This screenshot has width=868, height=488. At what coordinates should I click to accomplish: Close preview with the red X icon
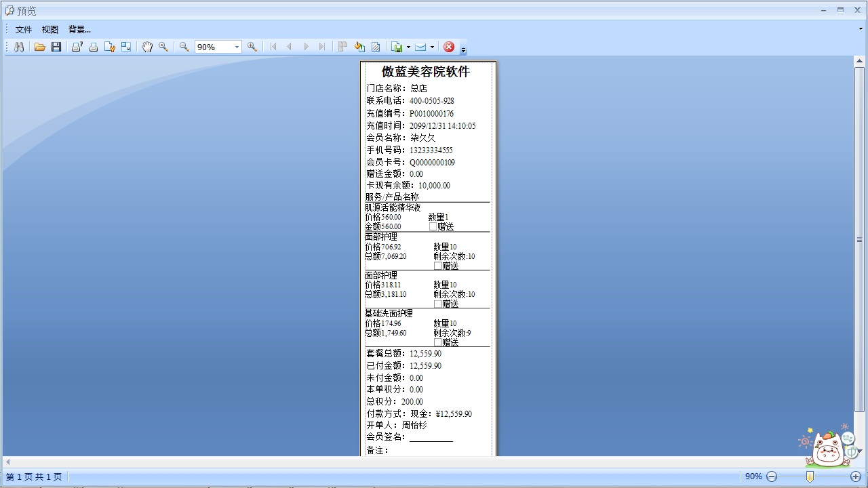click(x=449, y=47)
